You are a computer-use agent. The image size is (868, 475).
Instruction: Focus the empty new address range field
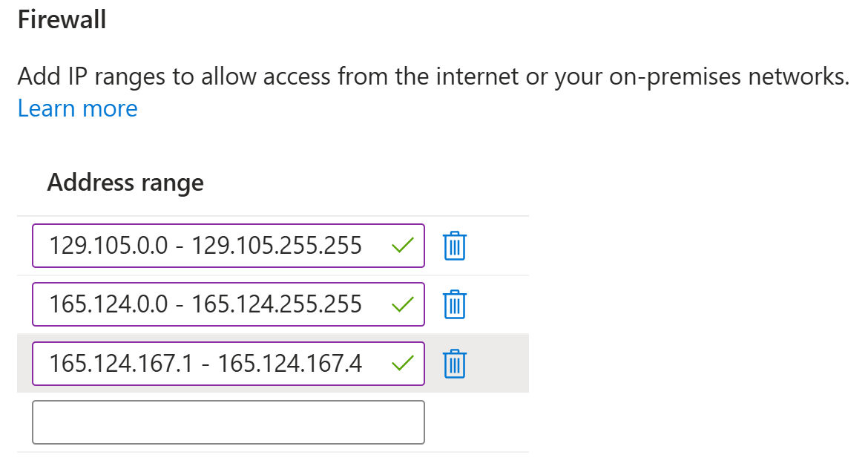pyautogui.click(x=228, y=422)
